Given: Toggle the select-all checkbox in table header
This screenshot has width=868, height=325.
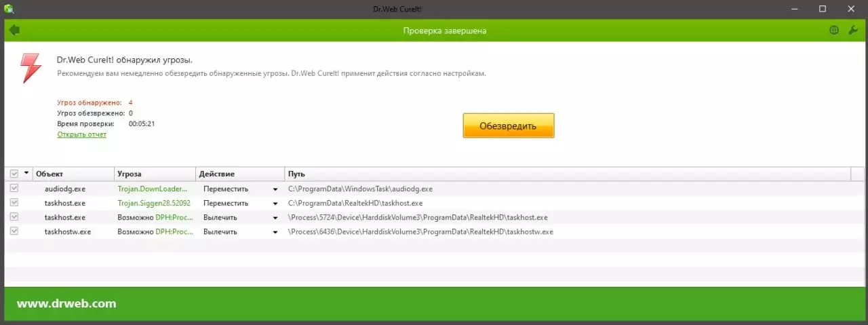Looking at the screenshot, I should (14, 174).
